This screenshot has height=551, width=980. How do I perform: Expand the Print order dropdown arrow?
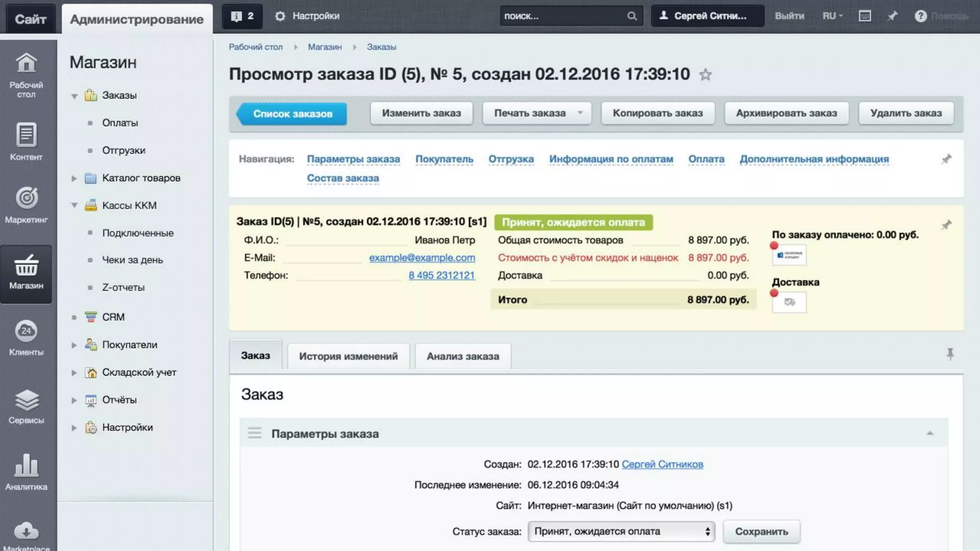point(580,113)
